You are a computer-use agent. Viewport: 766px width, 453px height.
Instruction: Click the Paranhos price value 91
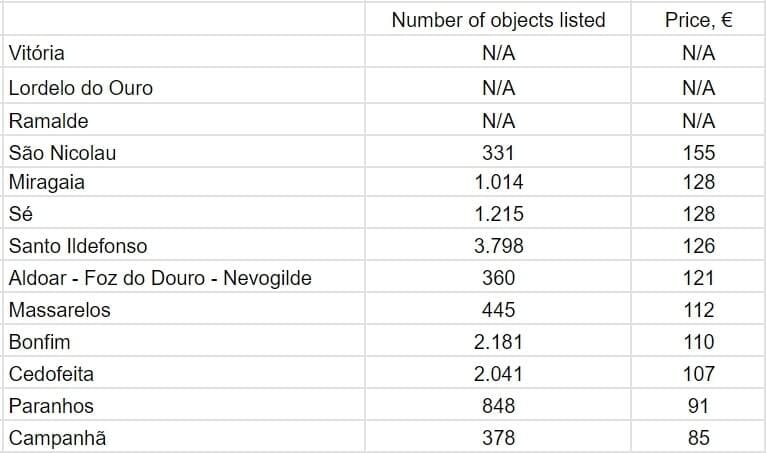click(699, 406)
